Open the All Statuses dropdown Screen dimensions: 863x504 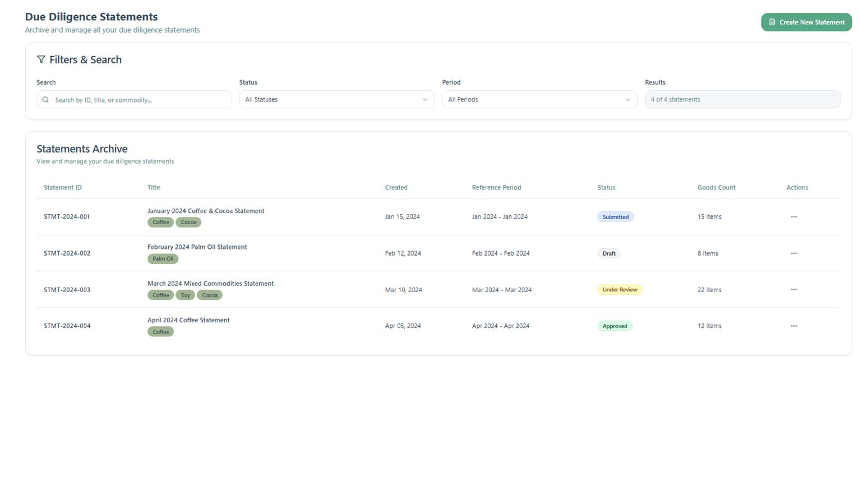pyautogui.click(x=336, y=100)
